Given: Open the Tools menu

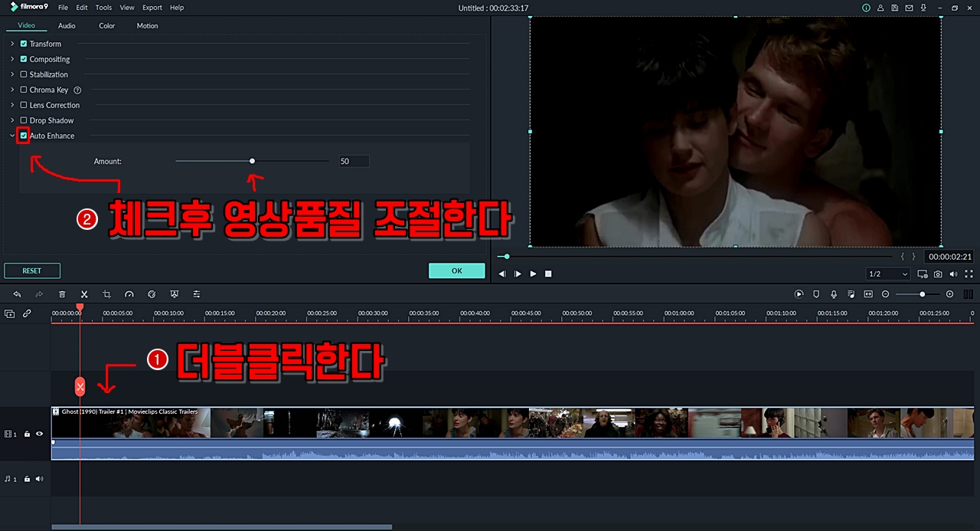Looking at the screenshot, I should 103,8.
